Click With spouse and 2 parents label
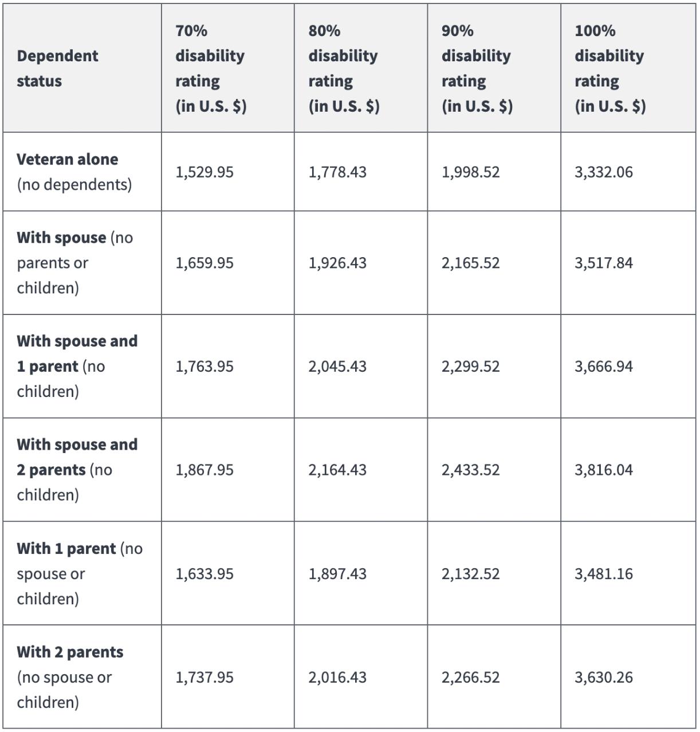700x732 pixels. tap(77, 457)
